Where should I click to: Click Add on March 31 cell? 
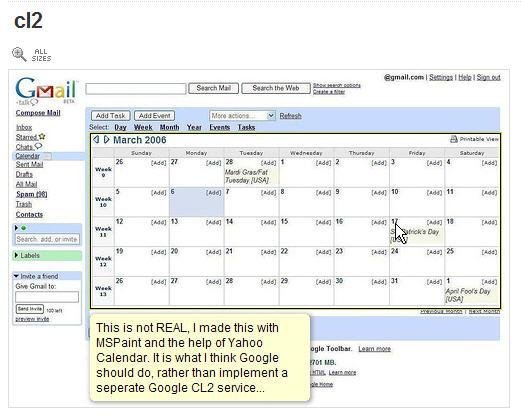(434, 282)
